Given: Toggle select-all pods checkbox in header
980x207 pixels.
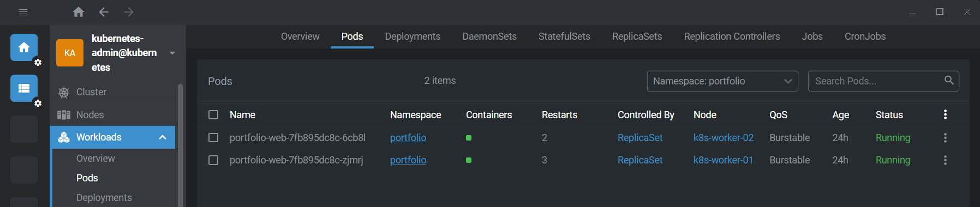Looking at the screenshot, I should pyautogui.click(x=213, y=114).
